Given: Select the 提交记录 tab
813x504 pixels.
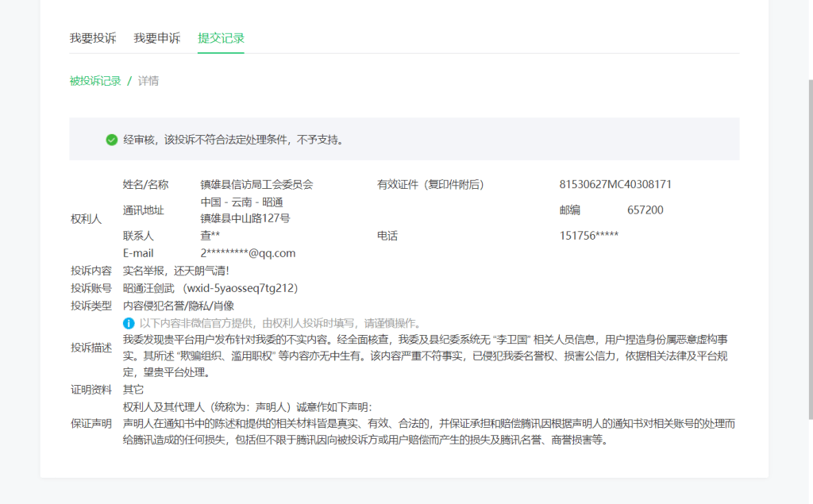Looking at the screenshot, I should [x=220, y=37].
